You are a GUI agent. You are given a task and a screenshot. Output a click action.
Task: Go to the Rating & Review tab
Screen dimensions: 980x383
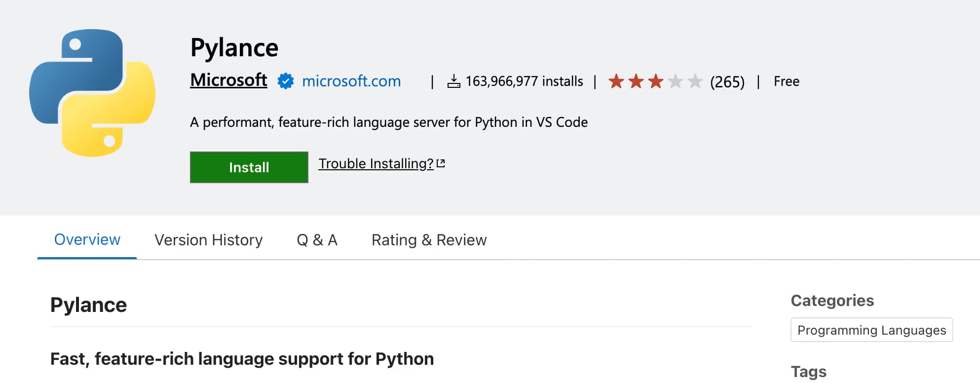coord(429,240)
